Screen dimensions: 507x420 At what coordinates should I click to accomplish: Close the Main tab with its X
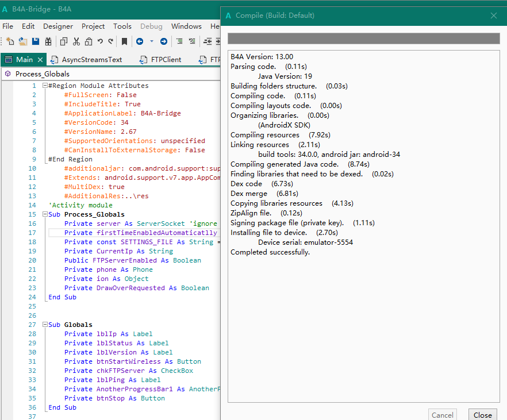[40, 60]
